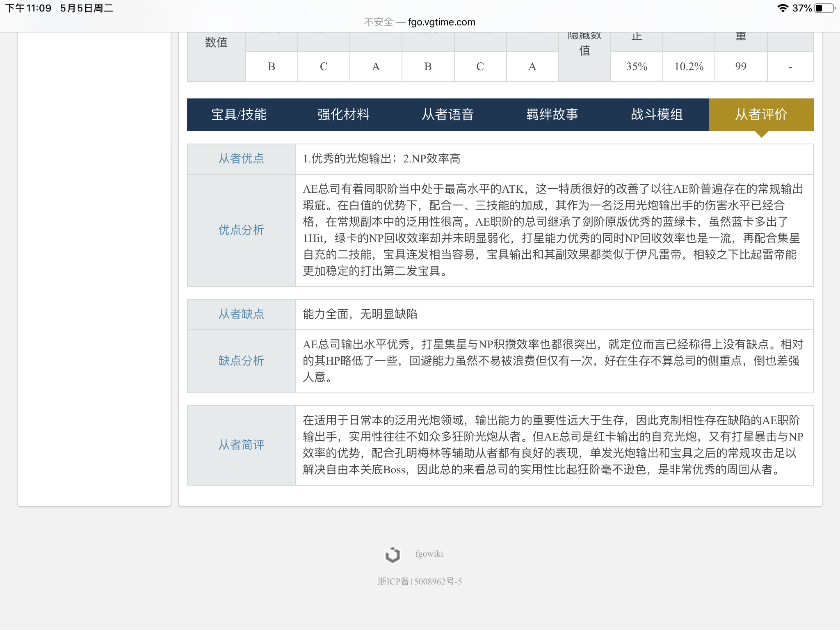Click the 从者缺点 row label
The width and height of the screenshot is (840, 630).
point(241,314)
